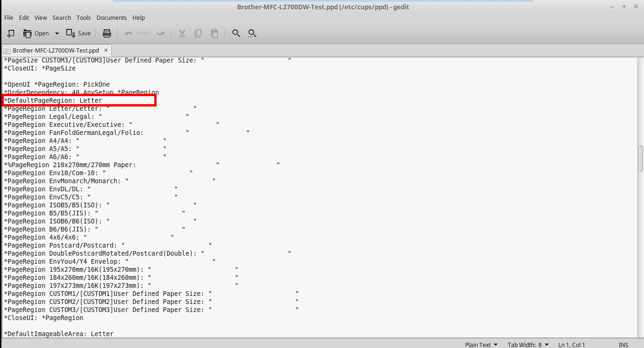Image resolution: width=644 pixels, height=348 pixels.
Task: Open the Edit menu
Action: (x=24, y=18)
